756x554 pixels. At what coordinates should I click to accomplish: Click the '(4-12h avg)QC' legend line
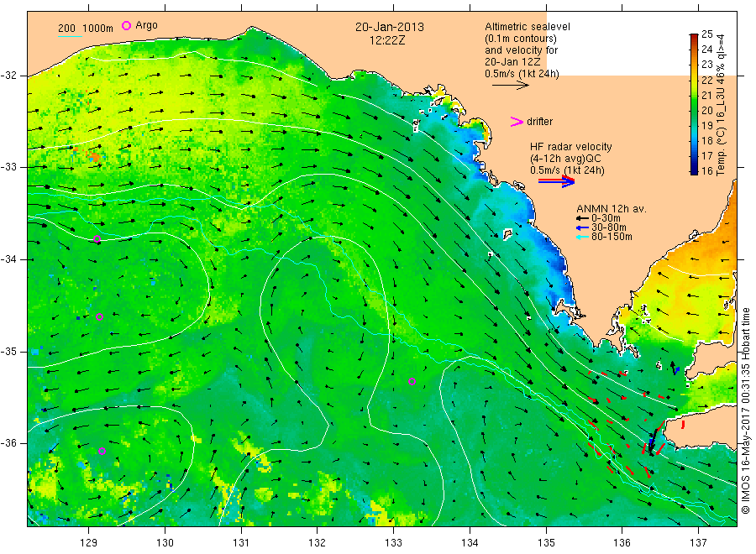click(x=565, y=159)
